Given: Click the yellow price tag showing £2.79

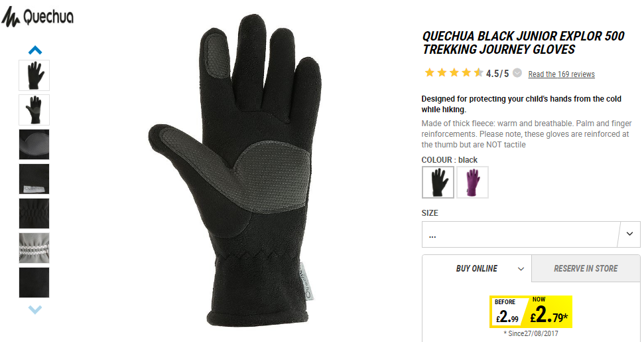Looking at the screenshot, I should pos(531,311).
